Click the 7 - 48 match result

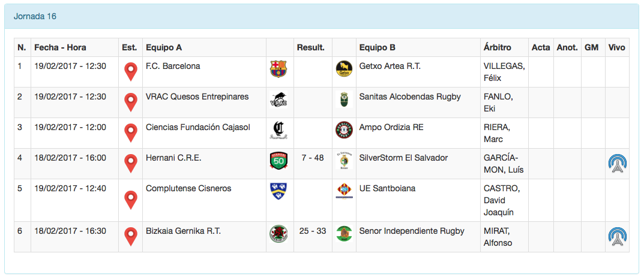[313, 158]
